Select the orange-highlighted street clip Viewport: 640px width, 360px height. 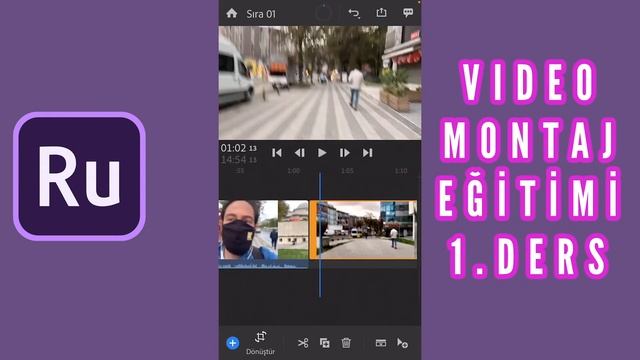coord(364,229)
